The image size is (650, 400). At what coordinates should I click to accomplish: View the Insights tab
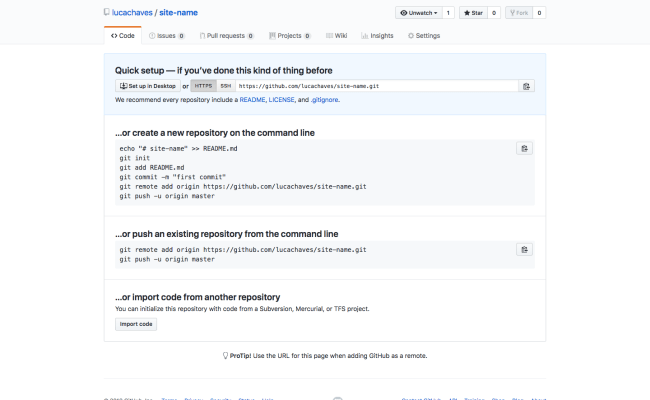point(377,36)
